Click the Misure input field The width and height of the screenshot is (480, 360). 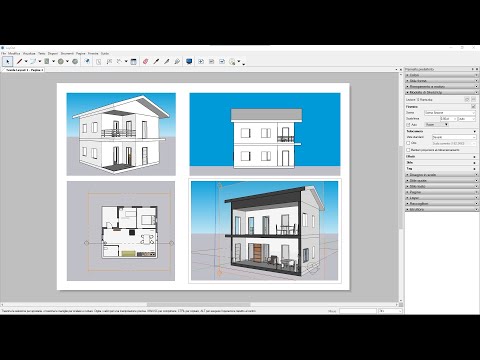point(358,311)
